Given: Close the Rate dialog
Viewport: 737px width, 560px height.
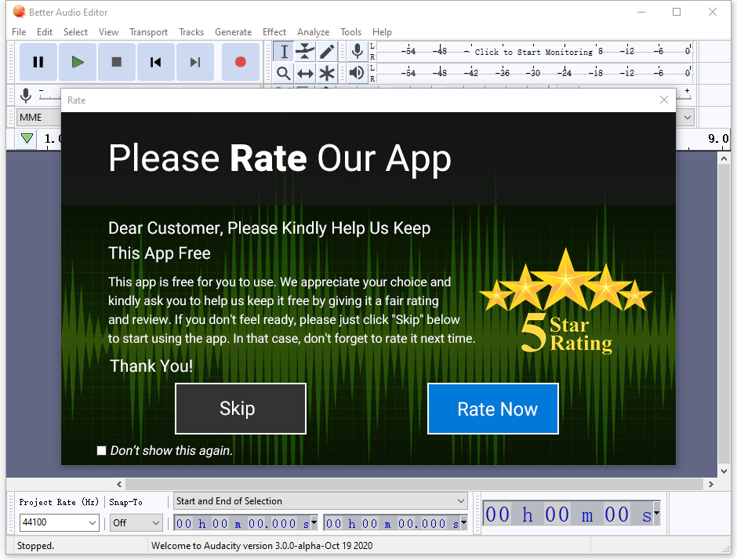Looking at the screenshot, I should point(664,100).
